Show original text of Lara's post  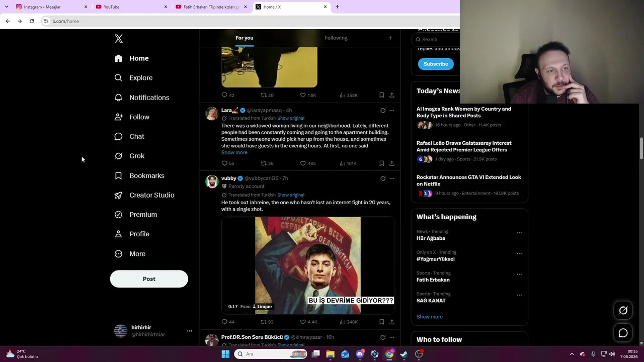point(291,118)
